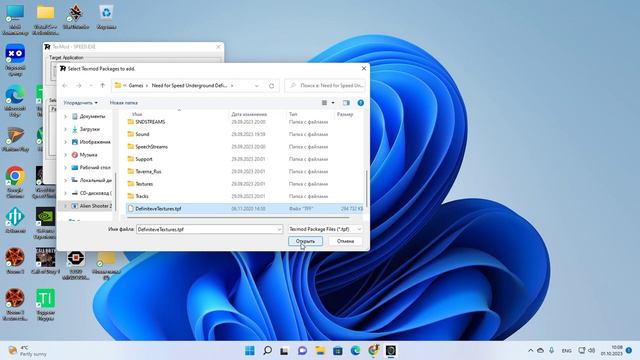The height and width of the screenshot is (360, 640).
Task: Click the Отмена button
Action: point(345,241)
